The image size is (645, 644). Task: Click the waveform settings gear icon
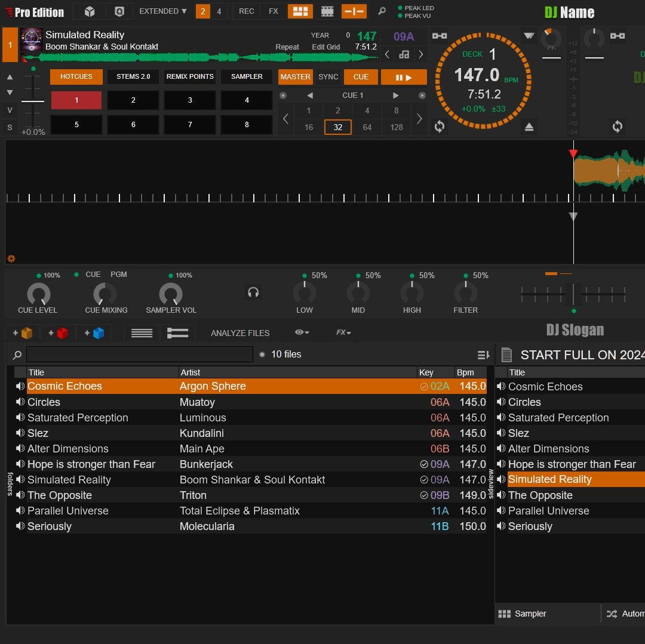tap(11, 258)
